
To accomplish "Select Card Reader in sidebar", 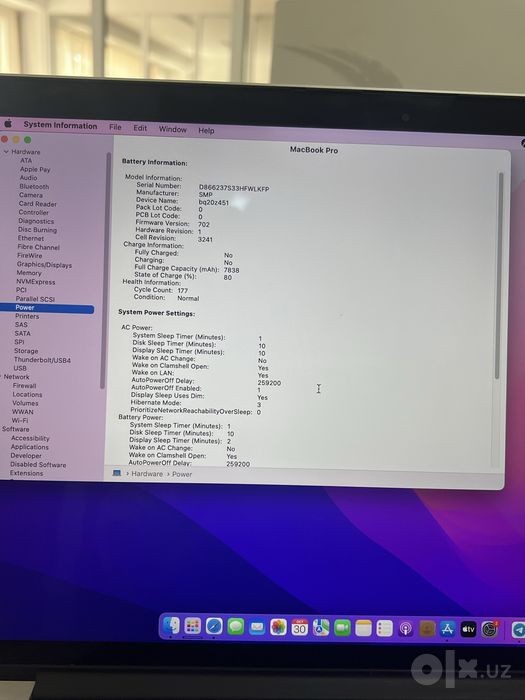I will (38, 204).
